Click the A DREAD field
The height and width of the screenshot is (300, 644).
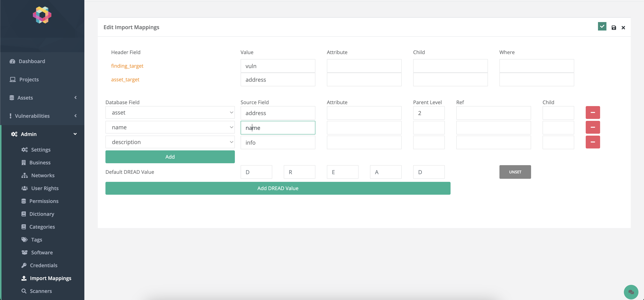point(386,172)
